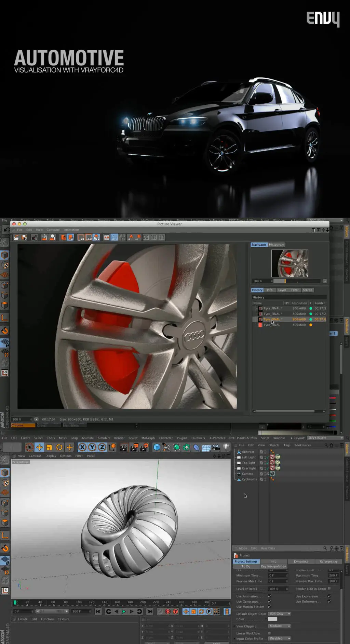Add a deformer with the blue capsule icon
Viewport: 350px width, 644px height.
pos(197,447)
